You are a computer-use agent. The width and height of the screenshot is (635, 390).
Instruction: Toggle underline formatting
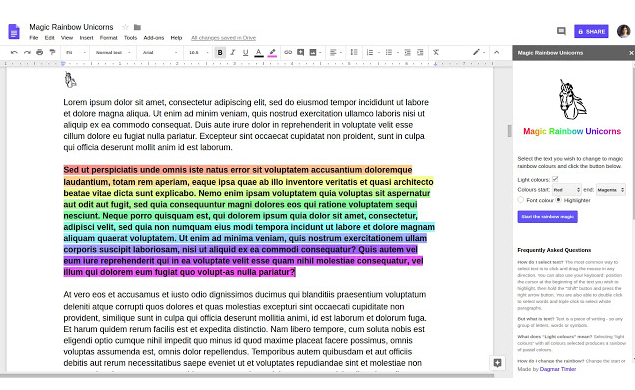pyautogui.click(x=245, y=52)
